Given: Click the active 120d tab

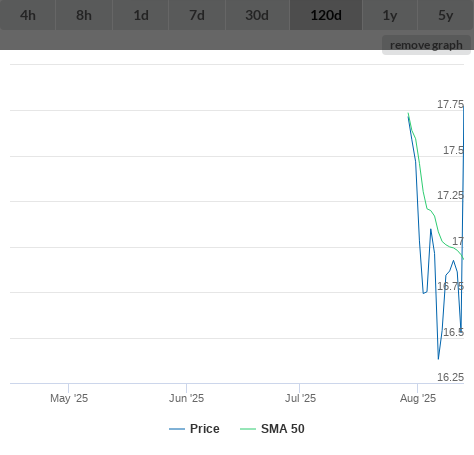Looking at the screenshot, I should [326, 15].
